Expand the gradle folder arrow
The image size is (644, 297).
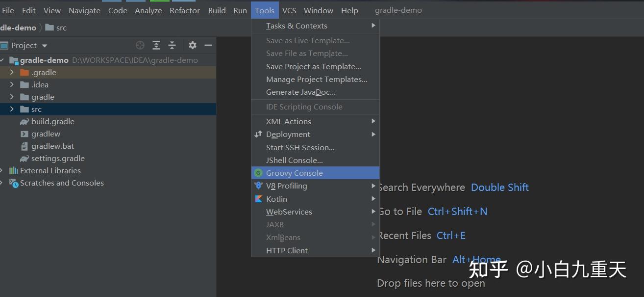(x=12, y=97)
